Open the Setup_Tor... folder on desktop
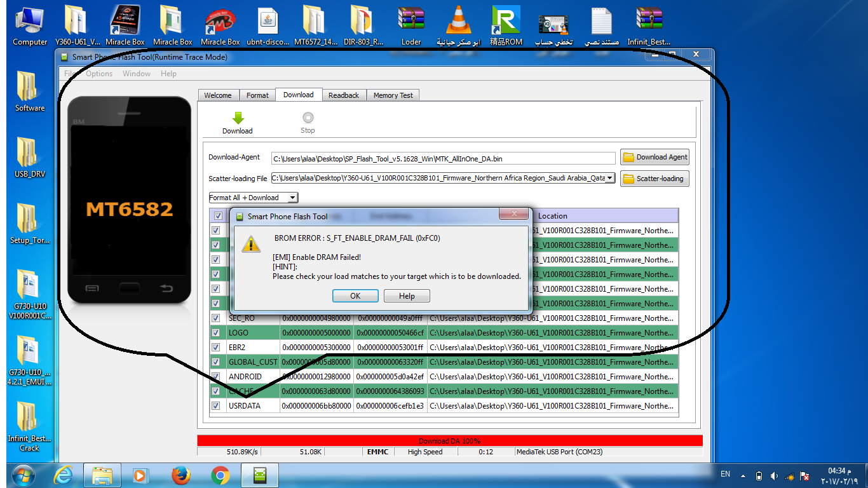 30,224
